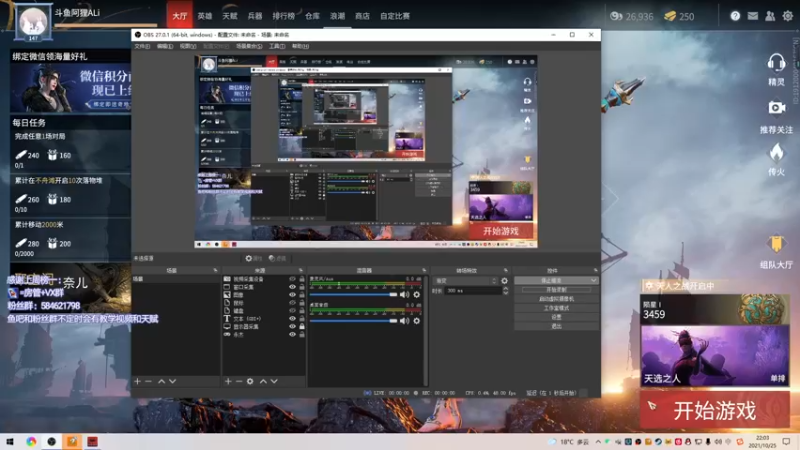Toggle visibility of 显示器采集 source

tap(292, 327)
